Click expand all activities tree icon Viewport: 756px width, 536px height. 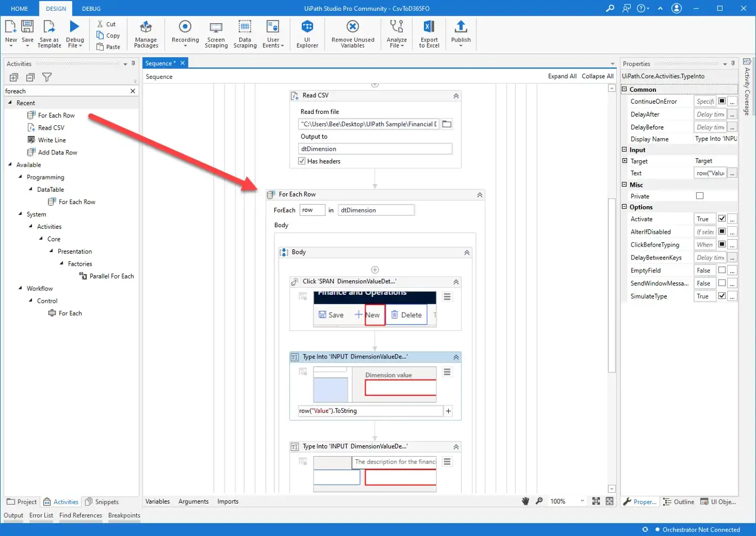14,77
